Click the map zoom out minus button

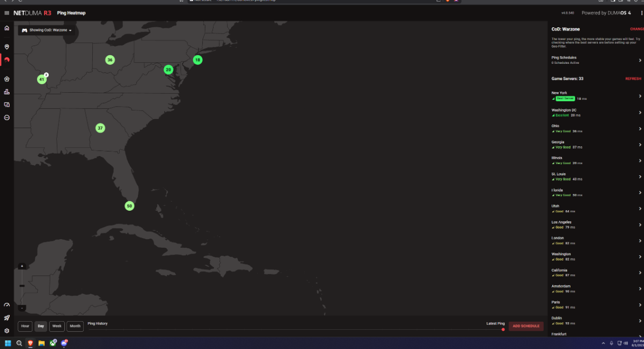pos(22,308)
